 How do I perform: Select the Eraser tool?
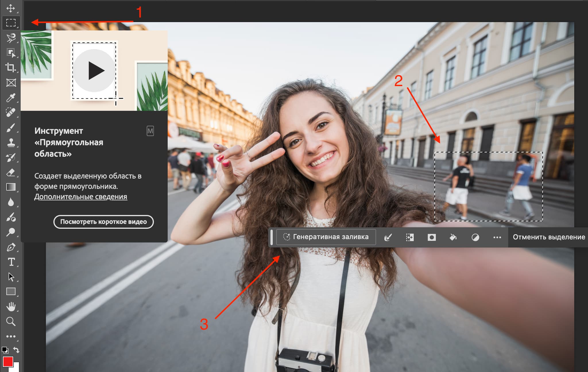(x=11, y=172)
